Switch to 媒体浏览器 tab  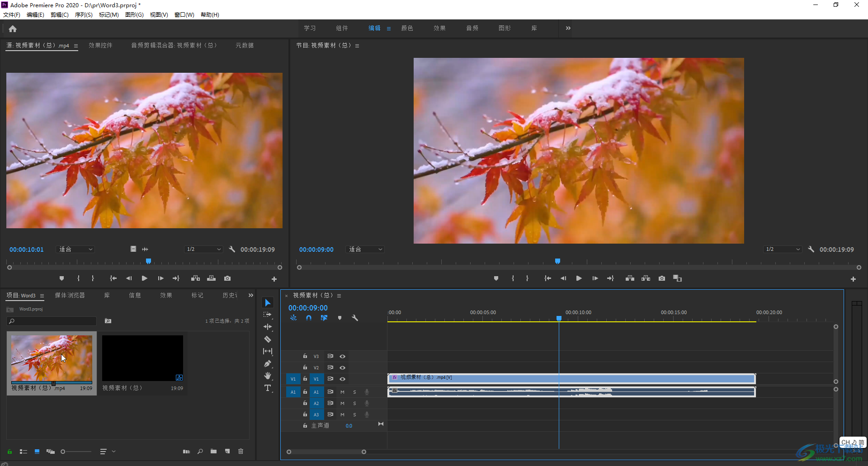coord(70,295)
